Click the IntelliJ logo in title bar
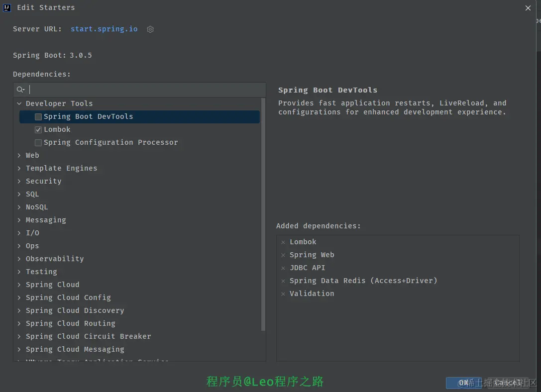Screen dimensions: 541x392 click(6, 7)
